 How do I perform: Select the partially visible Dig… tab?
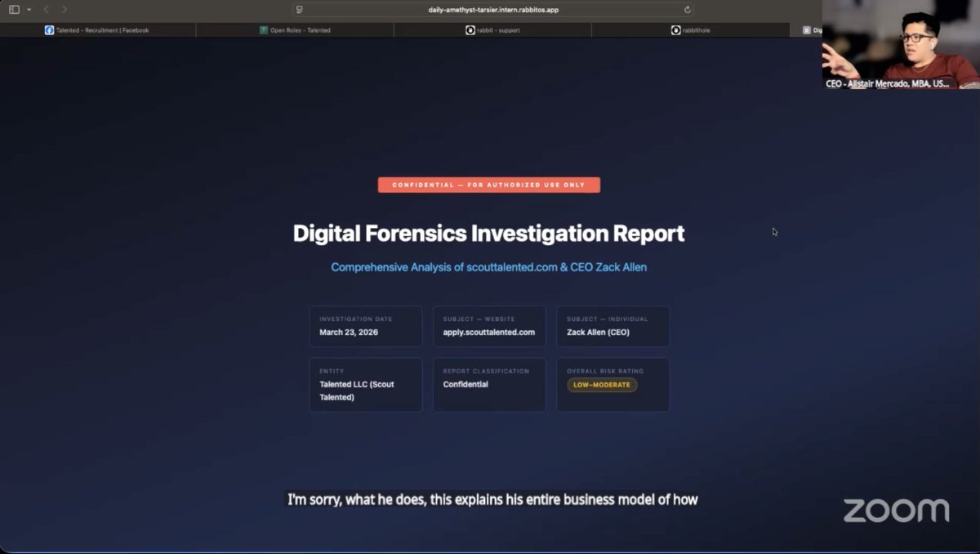coord(807,30)
